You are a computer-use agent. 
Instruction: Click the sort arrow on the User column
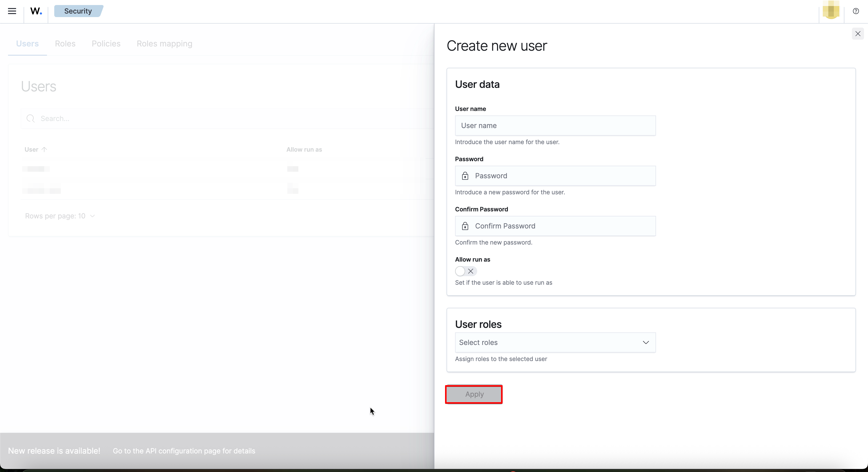click(45, 149)
